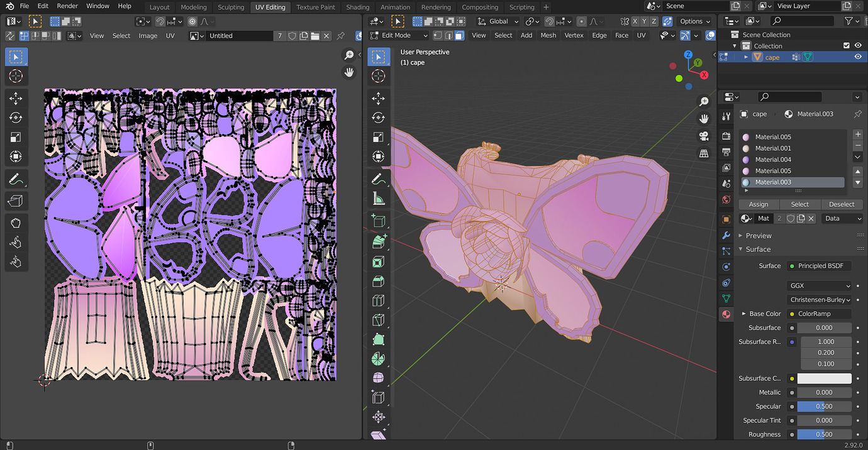Select the Knife tool in the 3D viewport
Image resolution: width=868 pixels, height=450 pixels.
click(x=378, y=320)
